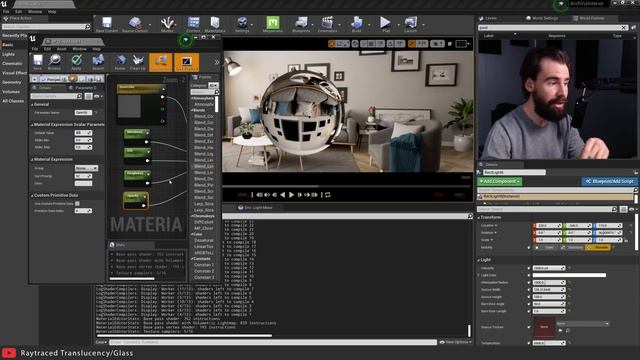Viewport: 640px width, 360px height.
Task: Open Settings in the main toolbar
Action: [242, 24]
